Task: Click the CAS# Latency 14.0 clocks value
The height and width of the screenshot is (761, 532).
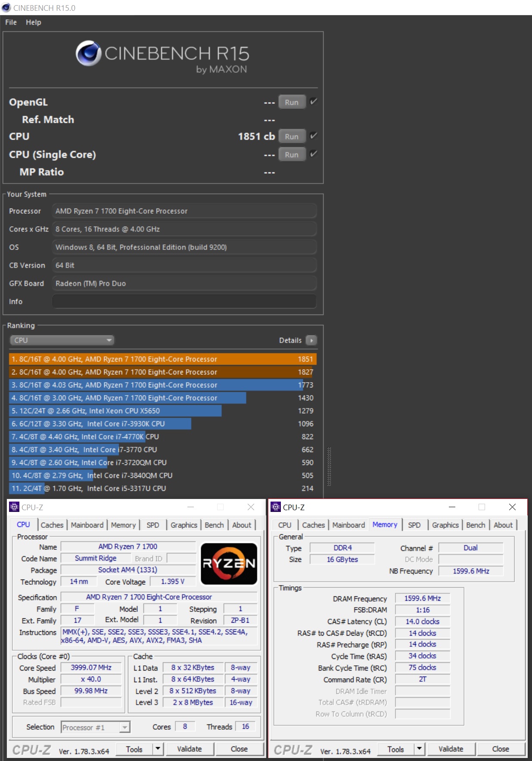Action: (423, 621)
